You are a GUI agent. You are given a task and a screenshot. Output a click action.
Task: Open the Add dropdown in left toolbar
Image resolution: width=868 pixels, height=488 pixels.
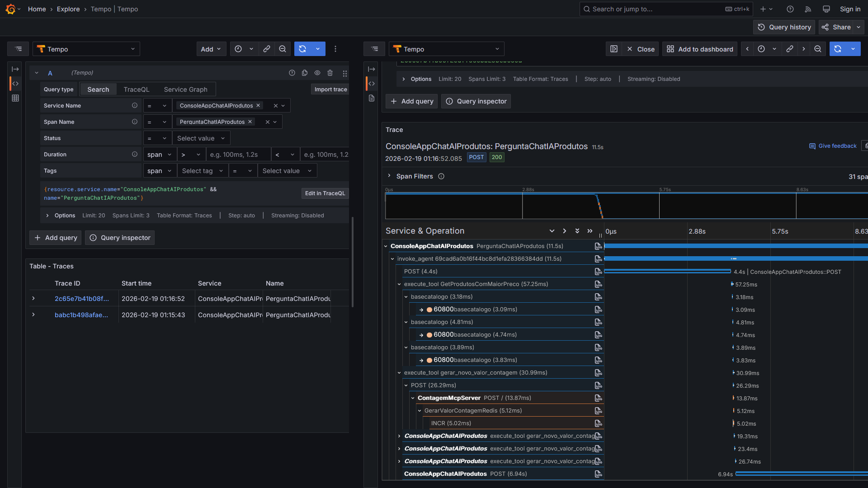pyautogui.click(x=211, y=49)
